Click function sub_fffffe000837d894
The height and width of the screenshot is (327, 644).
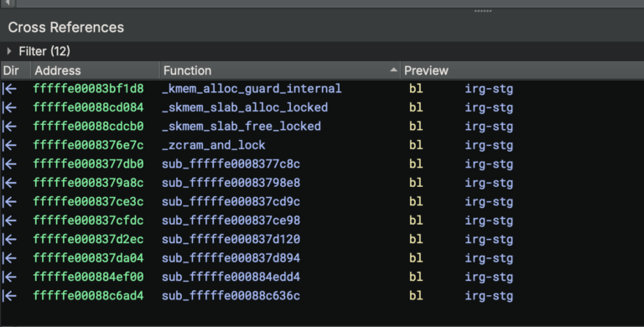coord(231,258)
